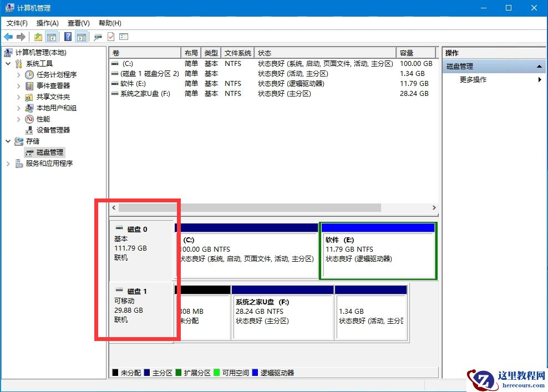Click the forward navigation arrow in toolbar
Image resolution: width=548 pixels, height=392 pixels.
[x=21, y=37]
